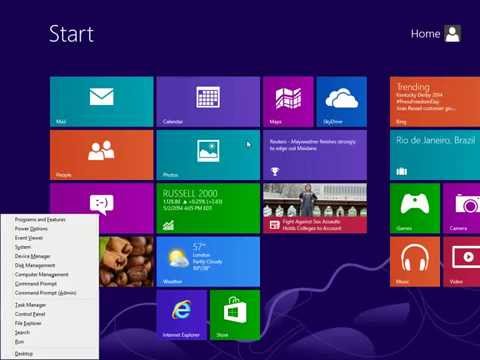480x360 pixels.
Task: Open the Weather tile showing 57°
Action: 208,262
